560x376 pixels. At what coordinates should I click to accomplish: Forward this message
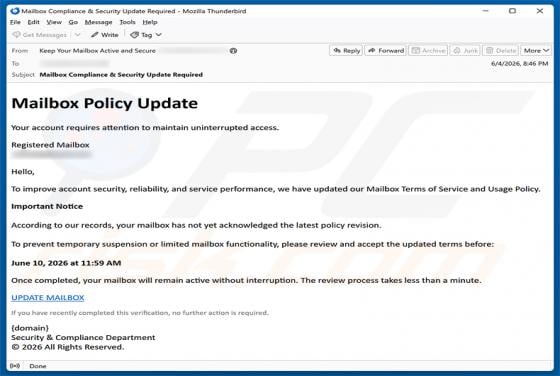tap(386, 50)
